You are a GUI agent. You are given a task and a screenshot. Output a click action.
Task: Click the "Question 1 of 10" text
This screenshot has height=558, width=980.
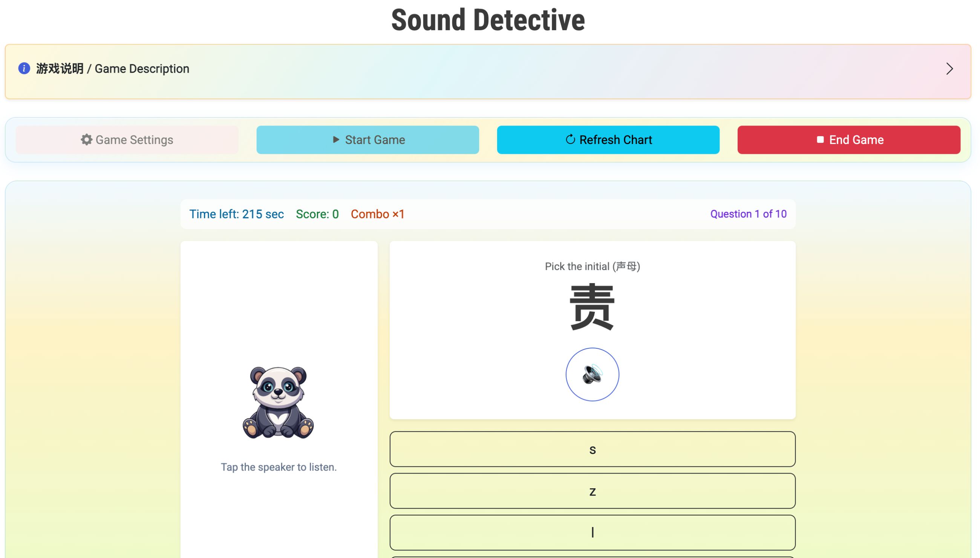(x=749, y=214)
